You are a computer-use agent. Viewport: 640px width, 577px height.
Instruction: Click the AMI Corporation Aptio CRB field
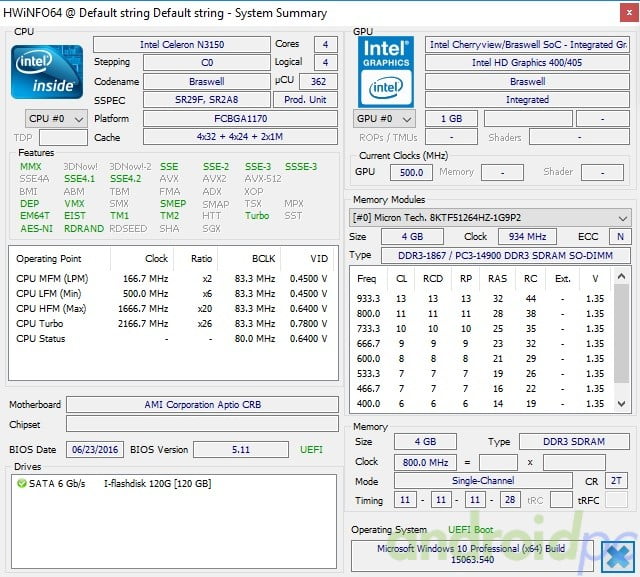[x=202, y=404]
